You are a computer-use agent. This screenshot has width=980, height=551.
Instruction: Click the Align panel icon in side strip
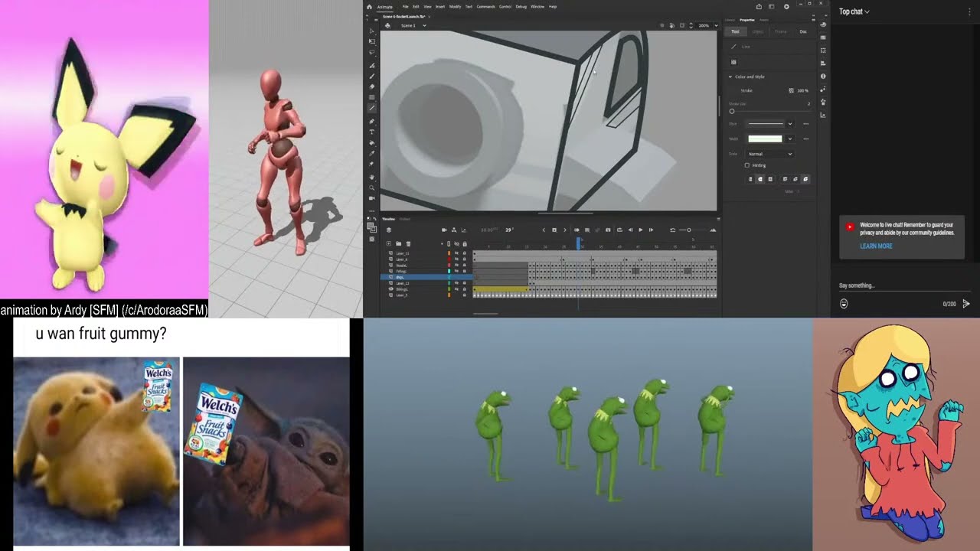point(823,63)
